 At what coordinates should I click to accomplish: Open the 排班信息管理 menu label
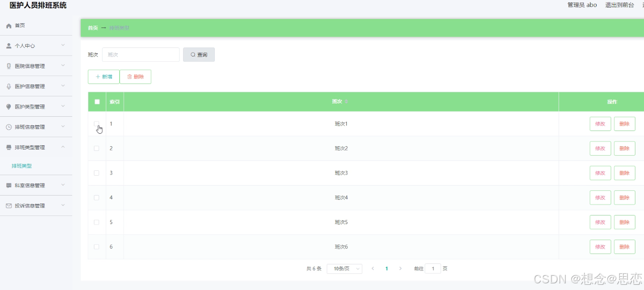[30, 127]
